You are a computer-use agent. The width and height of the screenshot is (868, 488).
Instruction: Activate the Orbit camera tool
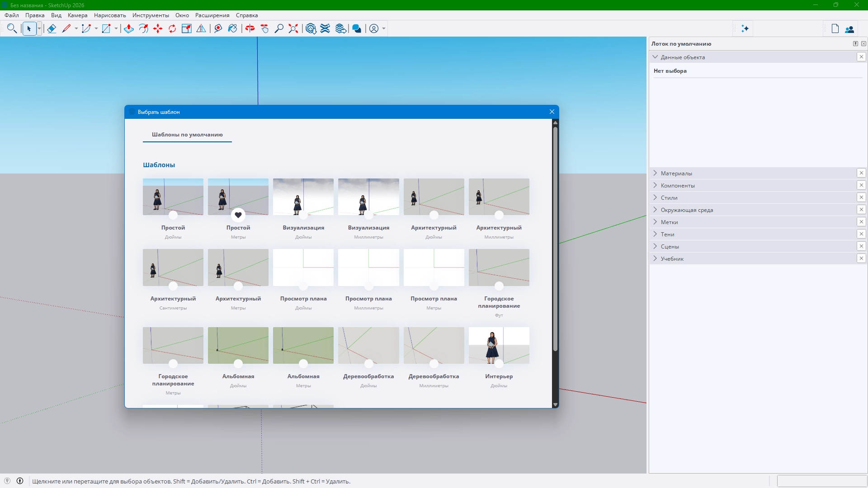[250, 28]
